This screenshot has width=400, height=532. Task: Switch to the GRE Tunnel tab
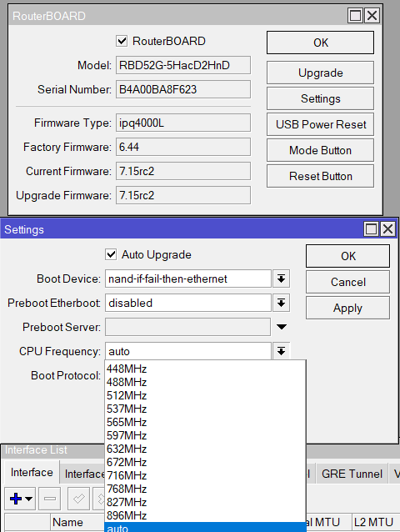(x=352, y=474)
